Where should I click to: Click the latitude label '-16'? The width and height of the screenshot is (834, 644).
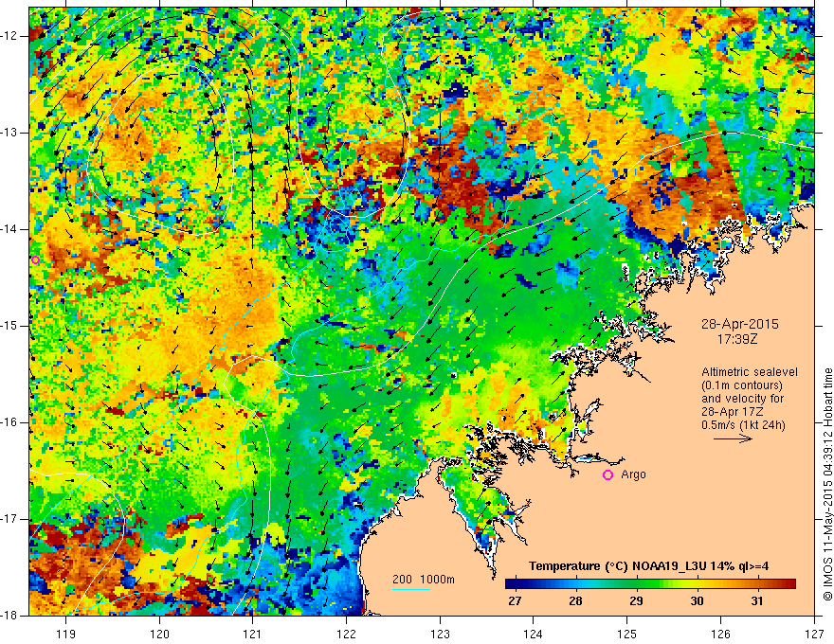click(9, 422)
